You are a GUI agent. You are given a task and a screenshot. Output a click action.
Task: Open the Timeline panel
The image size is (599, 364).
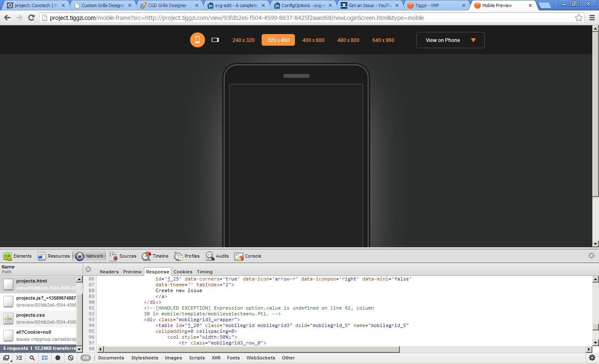pos(155,256)
